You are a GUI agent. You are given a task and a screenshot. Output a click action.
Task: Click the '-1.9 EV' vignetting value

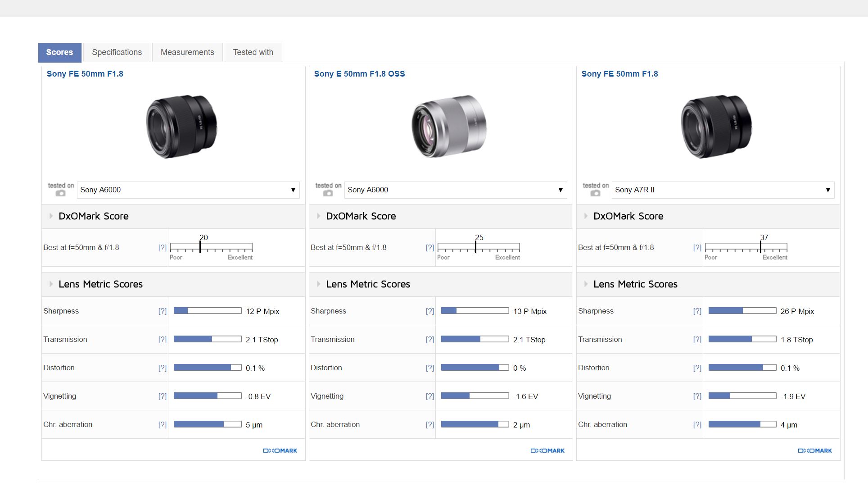tap(793, 397)
